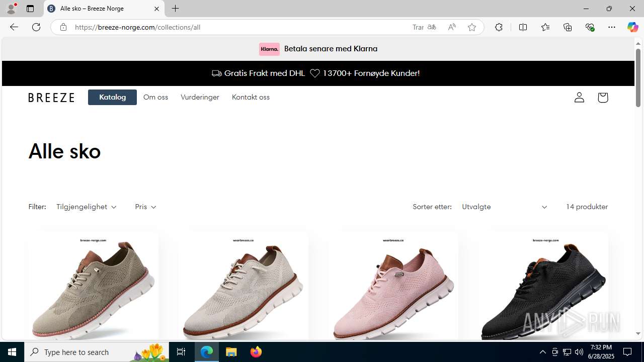Open browser Extensions icon

point(499,27)
